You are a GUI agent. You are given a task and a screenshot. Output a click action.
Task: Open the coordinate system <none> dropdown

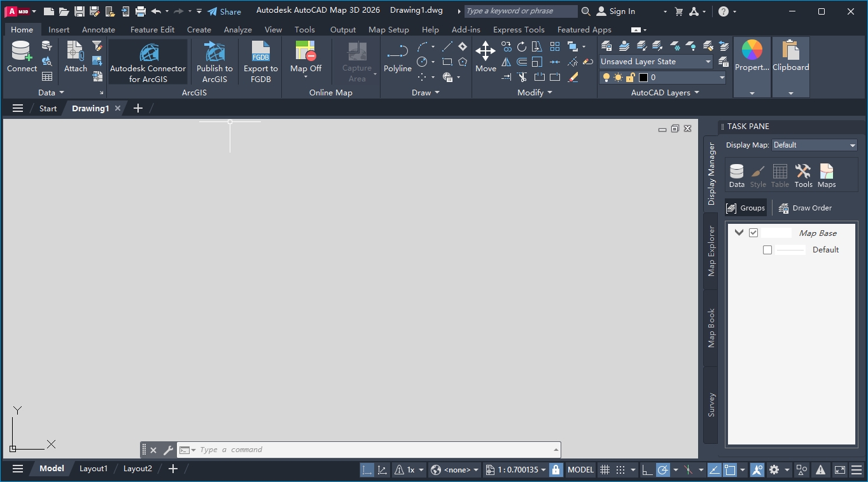pos(455,470)
